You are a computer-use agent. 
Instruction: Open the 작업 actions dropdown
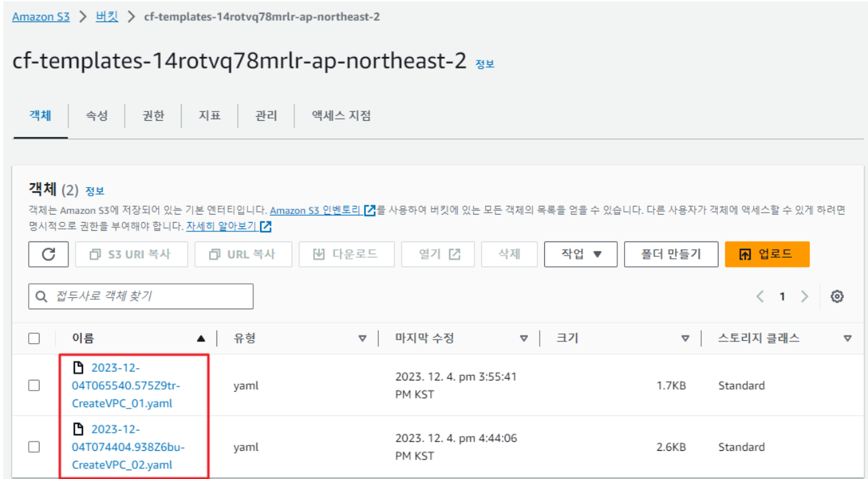click(x=580, y=254)
